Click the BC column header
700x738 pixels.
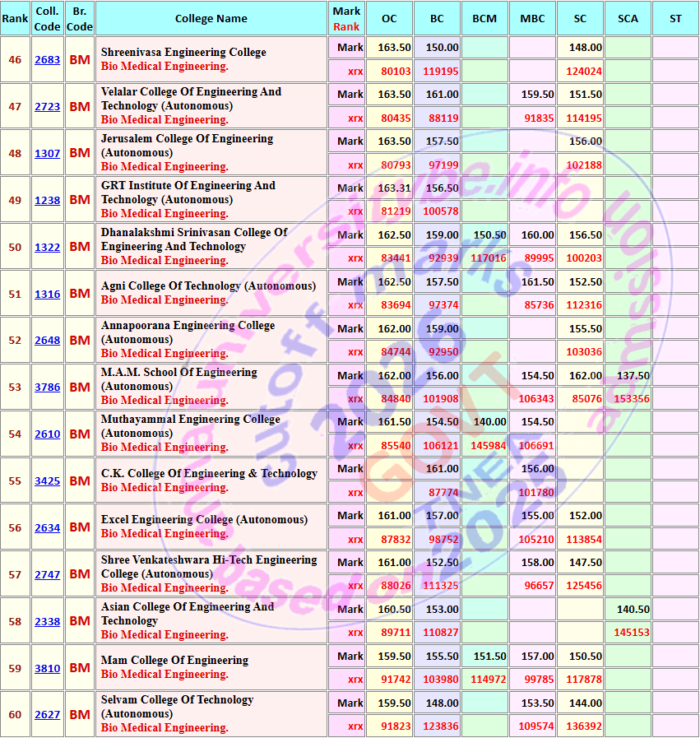tap(437, 18)
